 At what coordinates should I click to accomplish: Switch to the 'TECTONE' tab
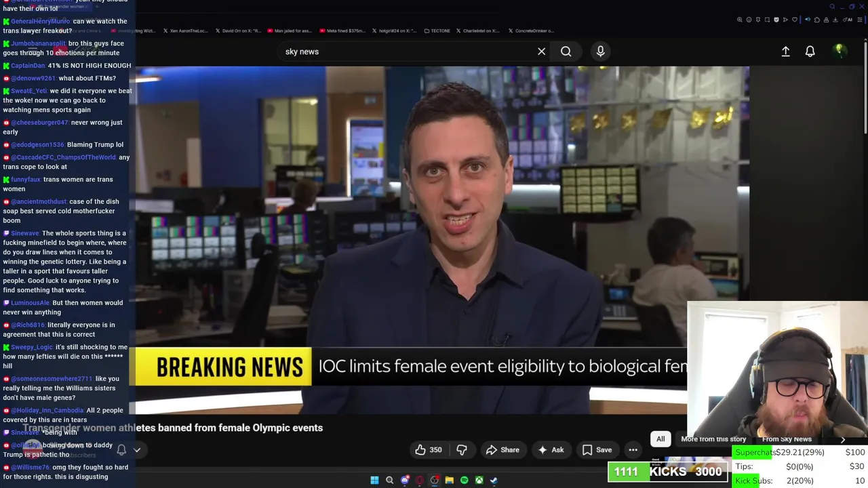tap(437, 30)
